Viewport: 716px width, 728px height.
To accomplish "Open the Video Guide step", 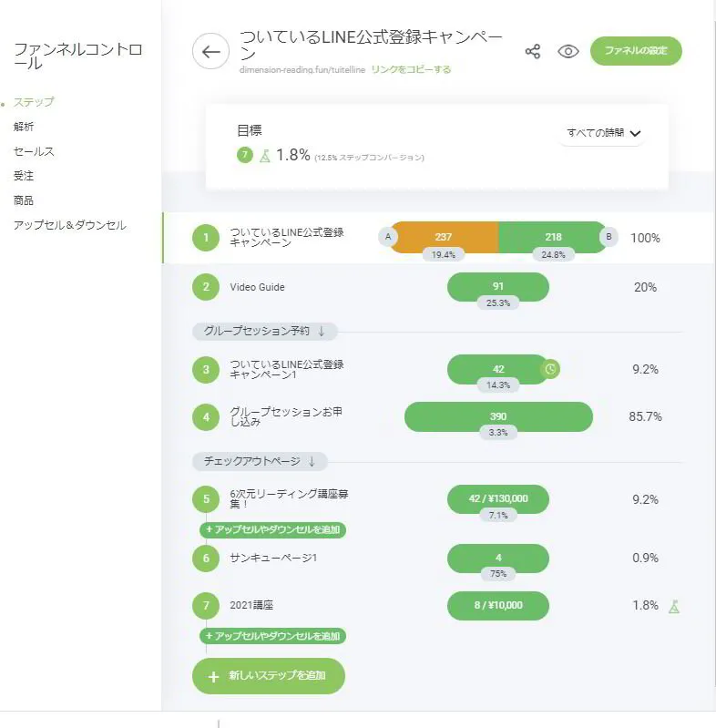I will point(258,287).
